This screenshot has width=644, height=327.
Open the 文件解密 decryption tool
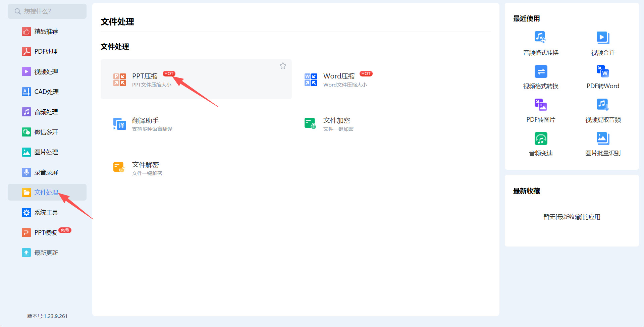tap(119, 167)
